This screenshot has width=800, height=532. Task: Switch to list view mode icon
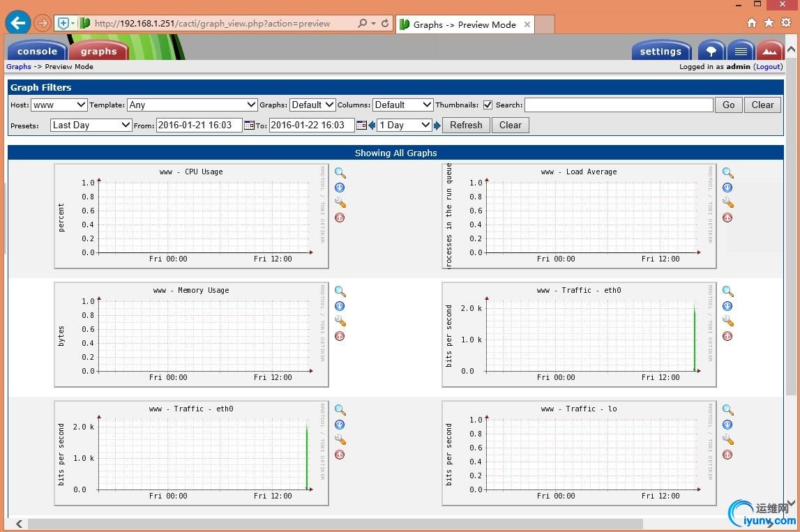(x=741, y=51)
